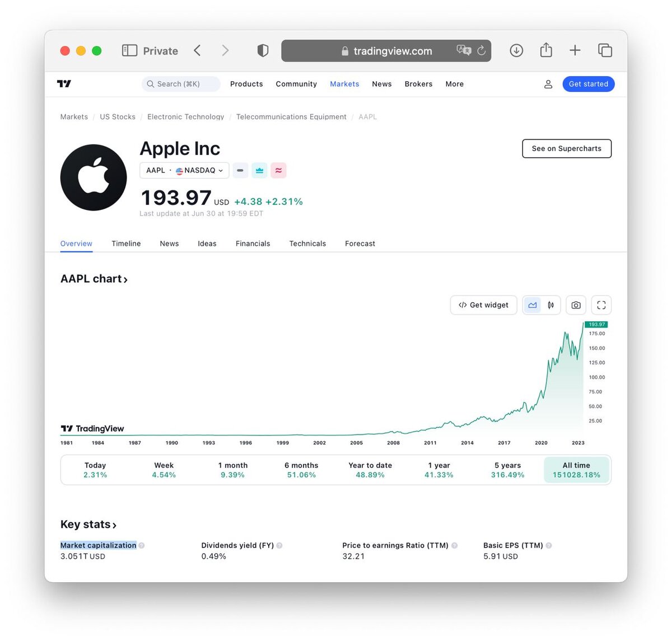Screen dimensions: 672x641
Task: Toggle the area chart view
Action: (x=532, y=305)
